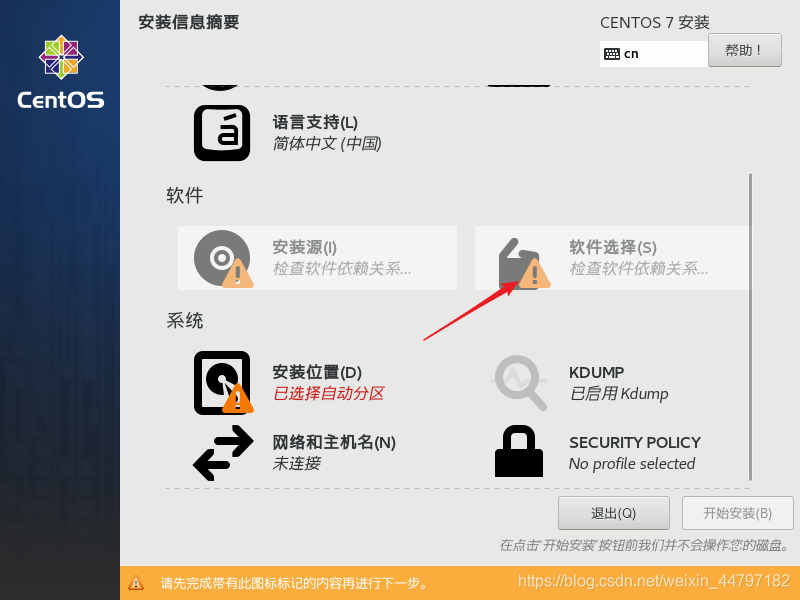The width and height of the screenshot is (800, 600).
Task: Click the CentOS logo in sidebar
Action: point(61,72)
